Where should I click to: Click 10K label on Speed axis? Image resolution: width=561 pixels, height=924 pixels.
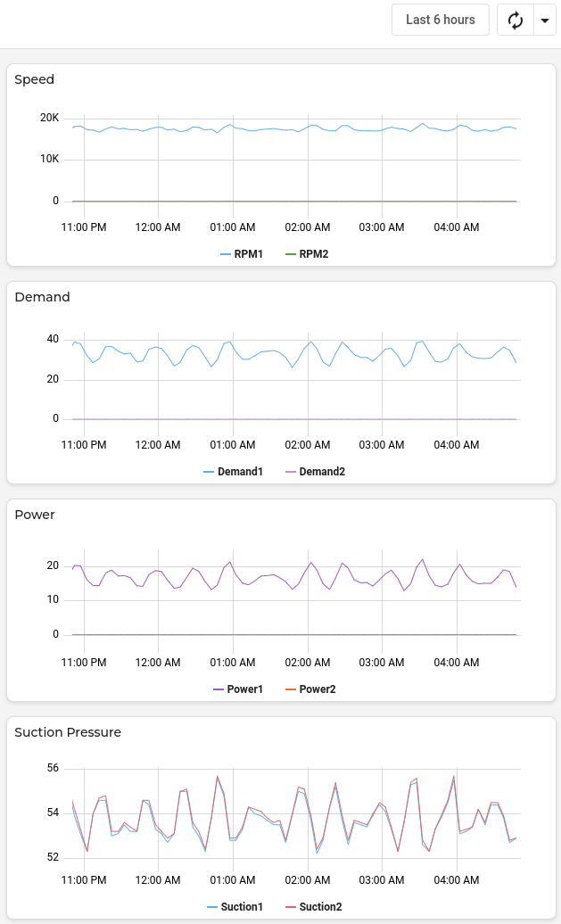(50, 159)
